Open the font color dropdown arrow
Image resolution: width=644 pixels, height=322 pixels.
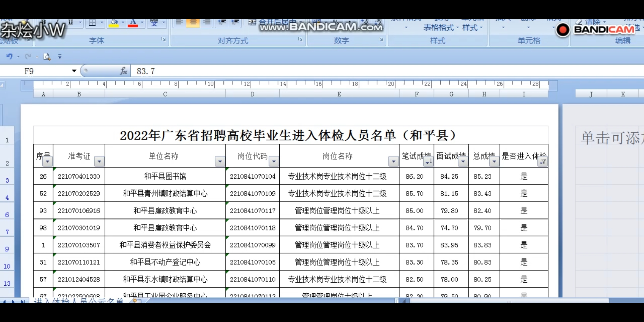(142, 23)
